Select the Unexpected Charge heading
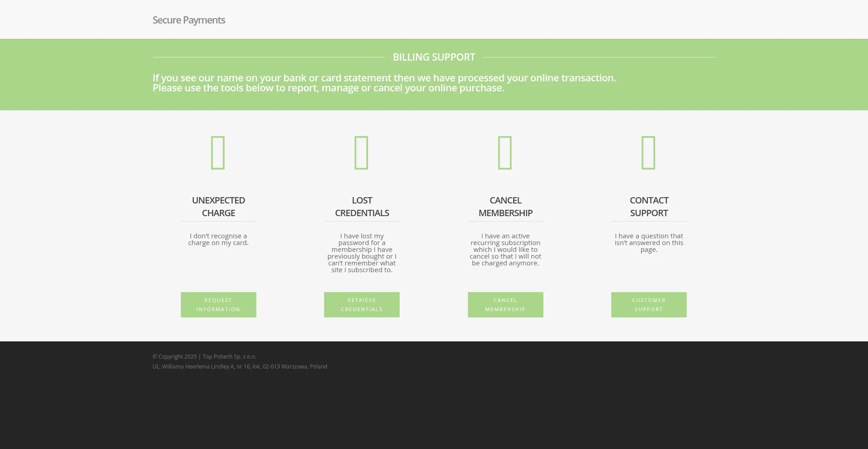868x449 pixels. tap(218, 207)
